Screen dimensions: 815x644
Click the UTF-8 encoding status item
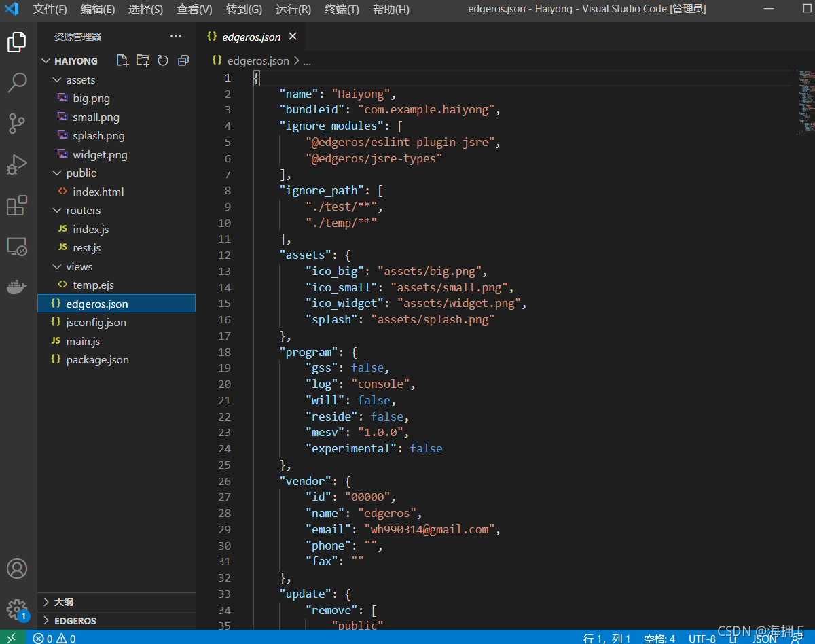click(x=702, y=638)
